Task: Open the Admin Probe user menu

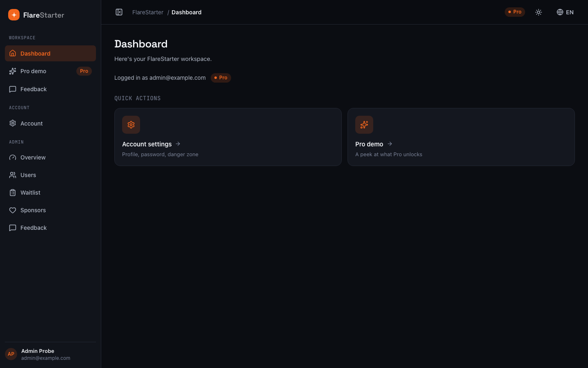Action: pos(50,354)
